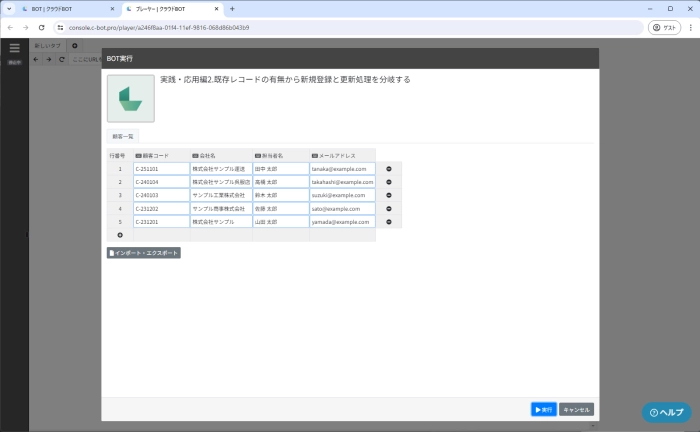Select the email field tanaka@example.com
This screenshot has width=700, height=432.
click(x=342, y=169)
